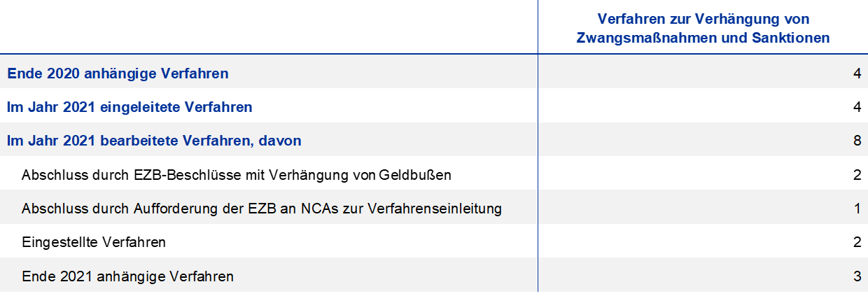Image resolution: width=868 pixels, height=296 pixels.
Task: Click value 2 in the Geldbußen row
Action: (857, 175)
